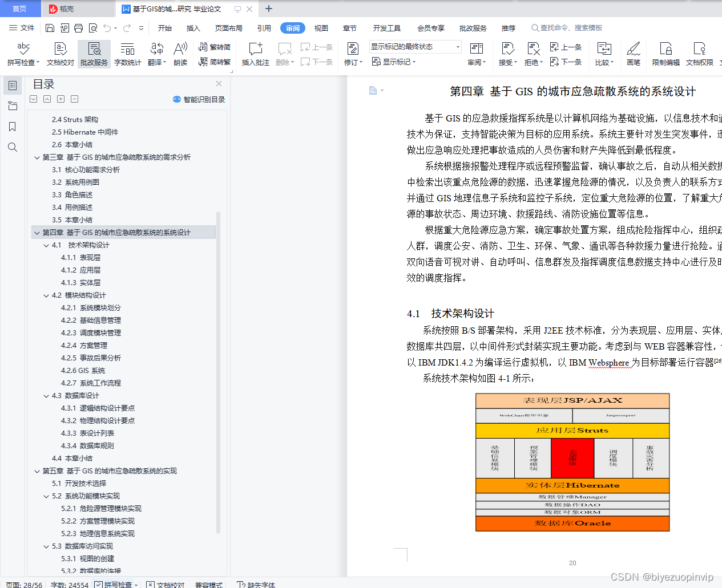Image resolution: width=722 pixels, height=588 pixels.
Task: Start 朗读 read aloud
Action: (180, 54)
